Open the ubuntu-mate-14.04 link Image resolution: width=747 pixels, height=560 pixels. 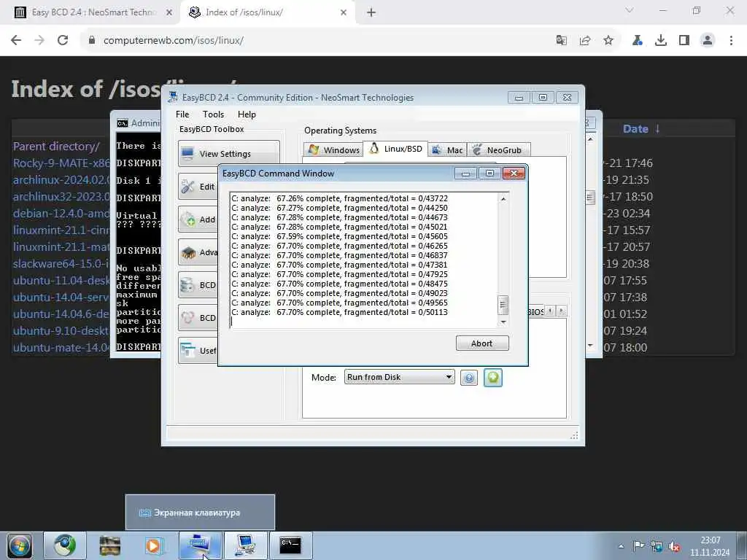pos(61,347)
